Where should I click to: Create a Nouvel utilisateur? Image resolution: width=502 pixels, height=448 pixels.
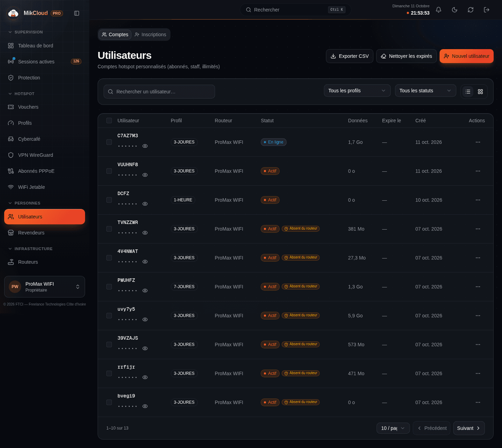click(466, 56)
